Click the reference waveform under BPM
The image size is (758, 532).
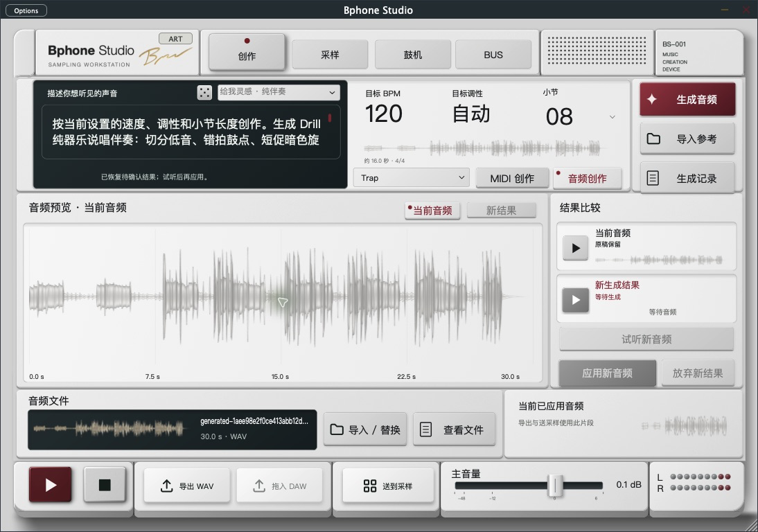click(x=482, y=148)
